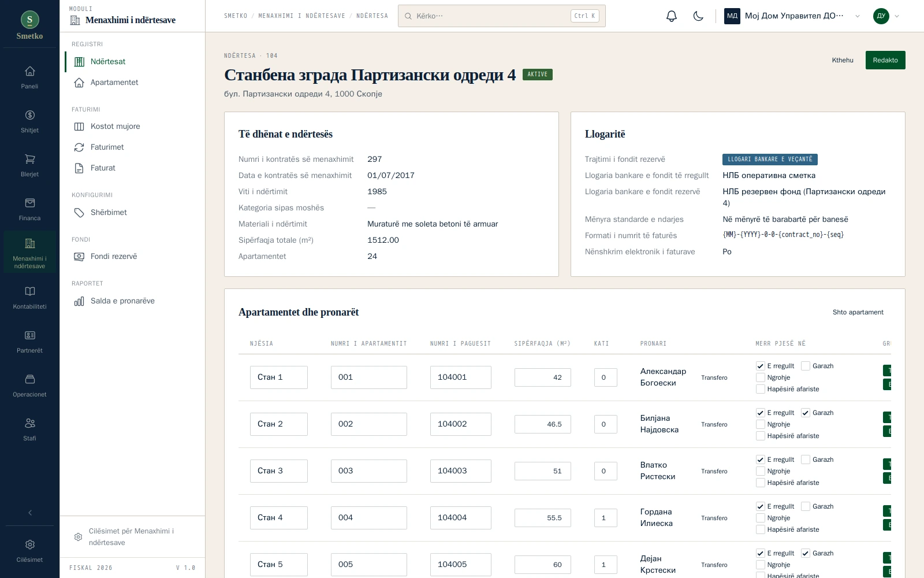924x578 pixels.
Task: Collapse the left sidebar chevron
Action: click(29, 513)
